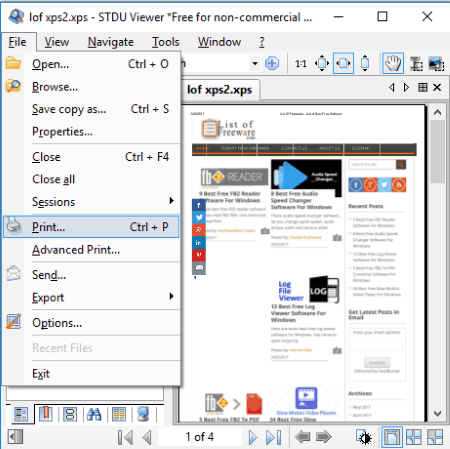Open the zoom level dropdown

(x=255, y=63)
